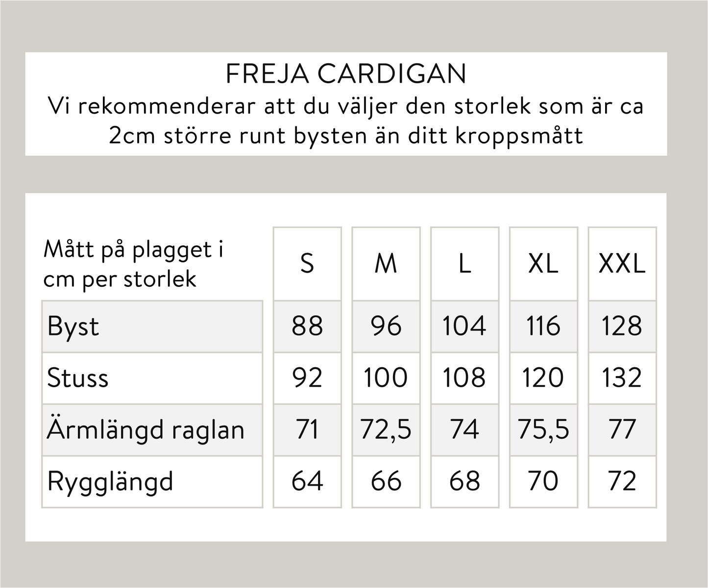Select the Stuss value 132 cell

click(x=622, y=378)
